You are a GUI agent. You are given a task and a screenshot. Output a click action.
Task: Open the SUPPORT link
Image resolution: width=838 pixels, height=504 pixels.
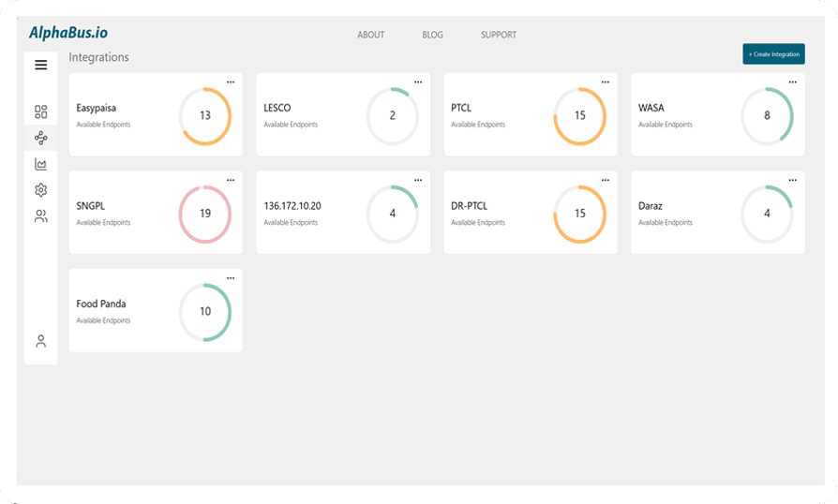(x=498, y=35)
